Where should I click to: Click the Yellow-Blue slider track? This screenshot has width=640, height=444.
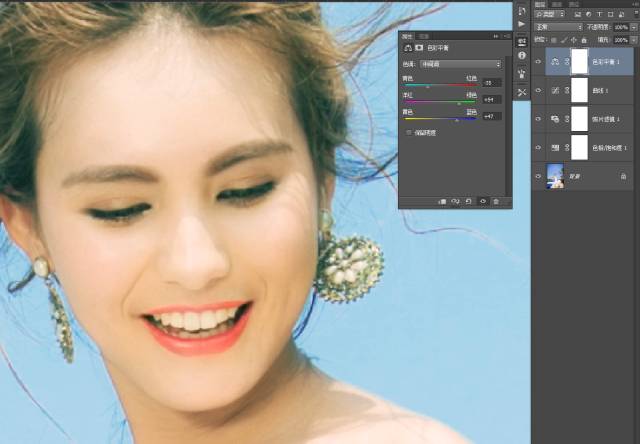(440, 119)
